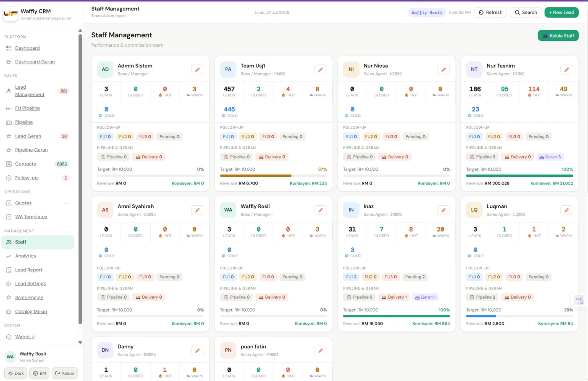Click Geran 3 tag on Nur Tasnim card

(x=550, y=157)
